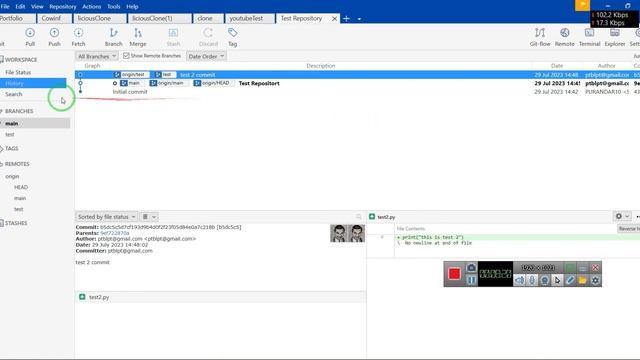Image resolution: width=640 pixels, height=360 pixels.
Task: Switch to the liciousClone tab
Action: point(99,19)
